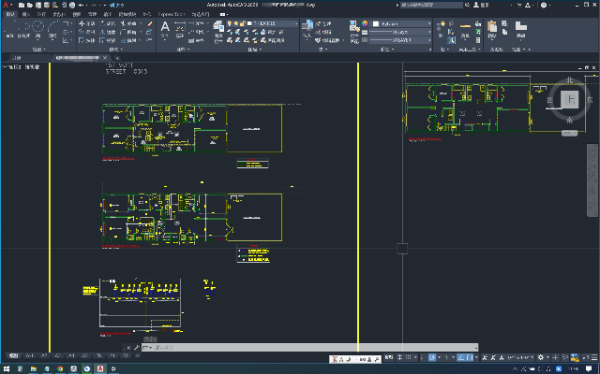Click the Erase pencil icon in Modify panel
This screenshot has height=374, width=600.
(150, 24)
